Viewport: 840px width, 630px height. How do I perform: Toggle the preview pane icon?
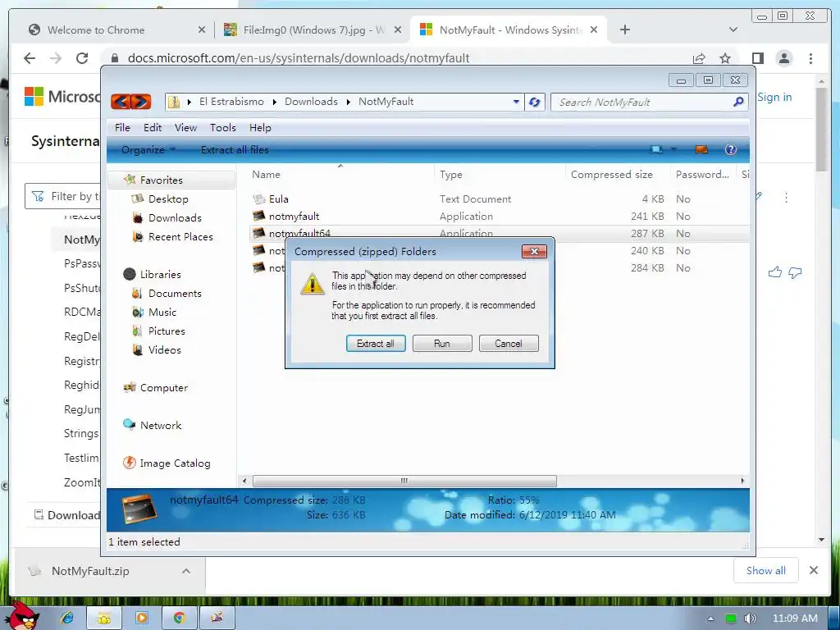[701, 149]
